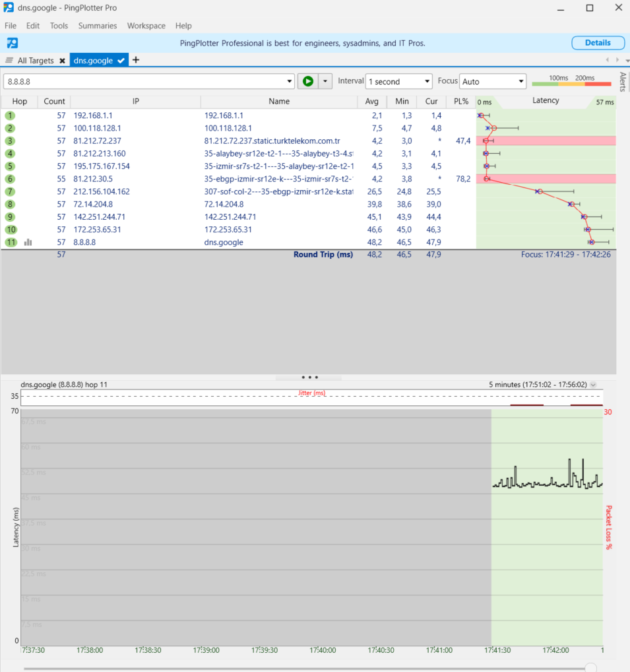Image resolution: width=630 pixels, height=672 pixels.
Task: Open the dropdown arrow beside the play button
Action: [x=325, y=81]
